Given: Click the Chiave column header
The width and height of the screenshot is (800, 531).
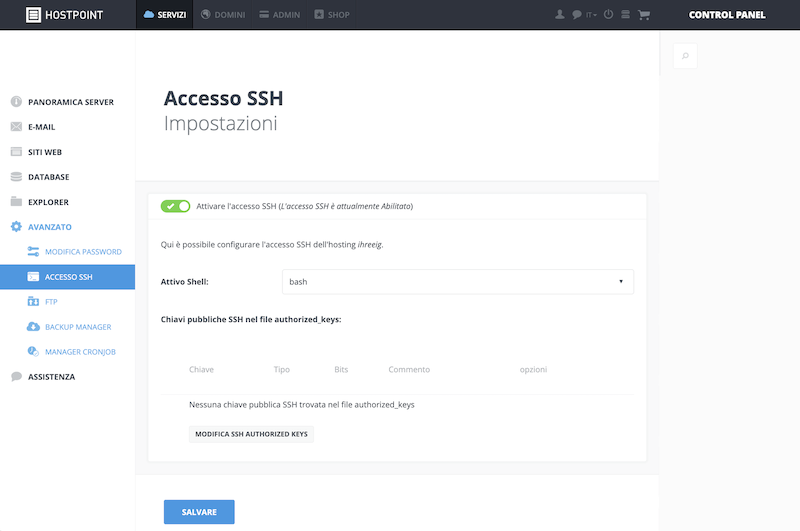Looking at the screenshot, I should pyautogui.click(x=202, y=369).
